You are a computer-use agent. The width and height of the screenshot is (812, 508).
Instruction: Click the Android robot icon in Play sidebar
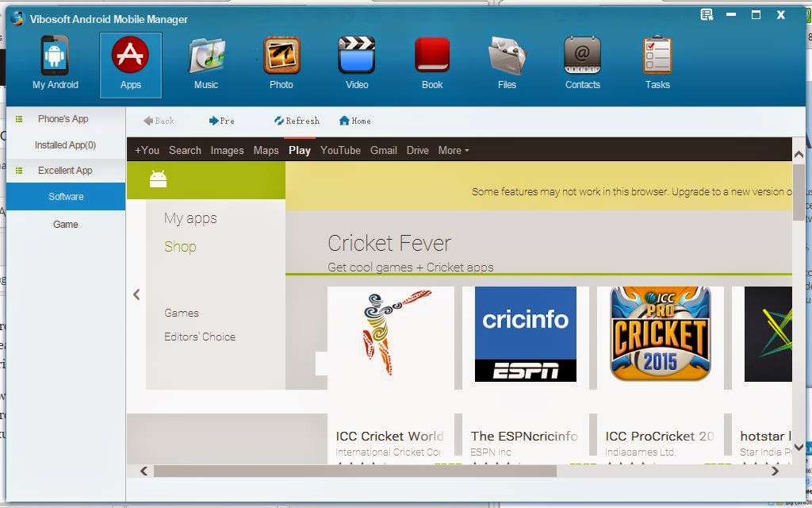(x=158, y=179)
